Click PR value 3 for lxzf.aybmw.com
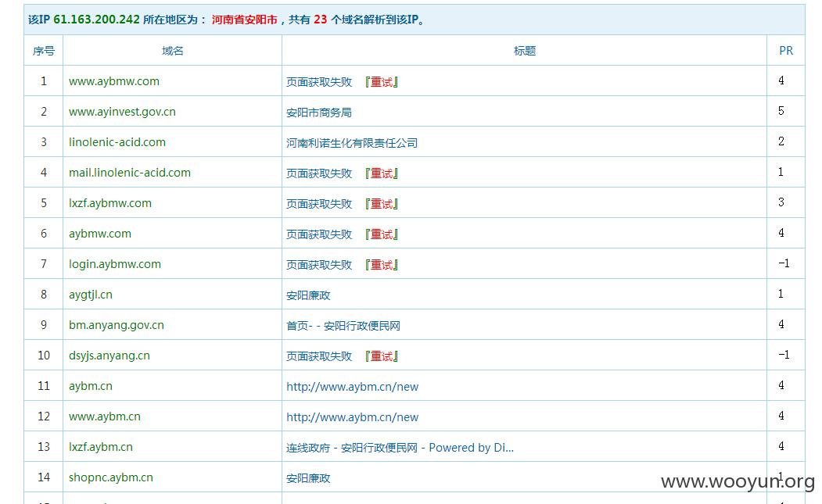The height and width of the screenshot is (504, 822). tap(781, 202)
